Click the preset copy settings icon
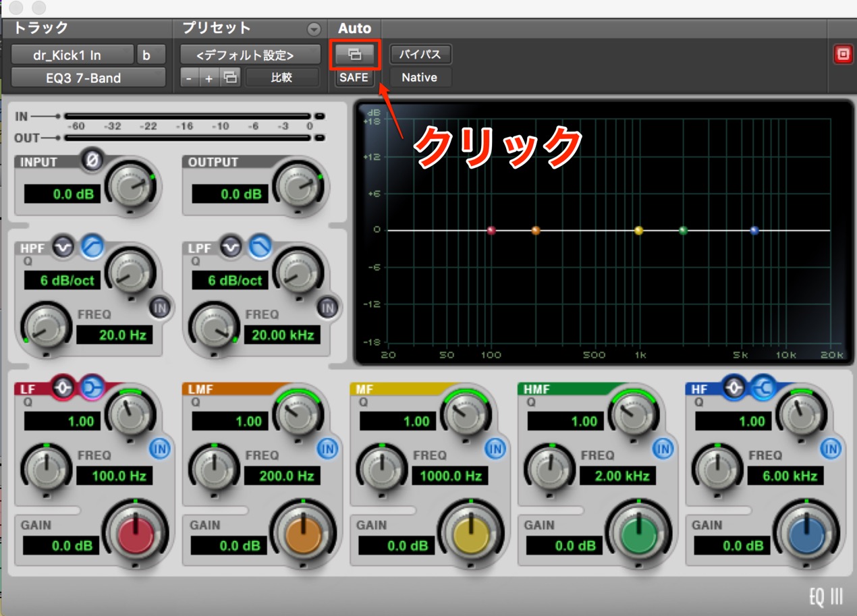 point(231,78)
